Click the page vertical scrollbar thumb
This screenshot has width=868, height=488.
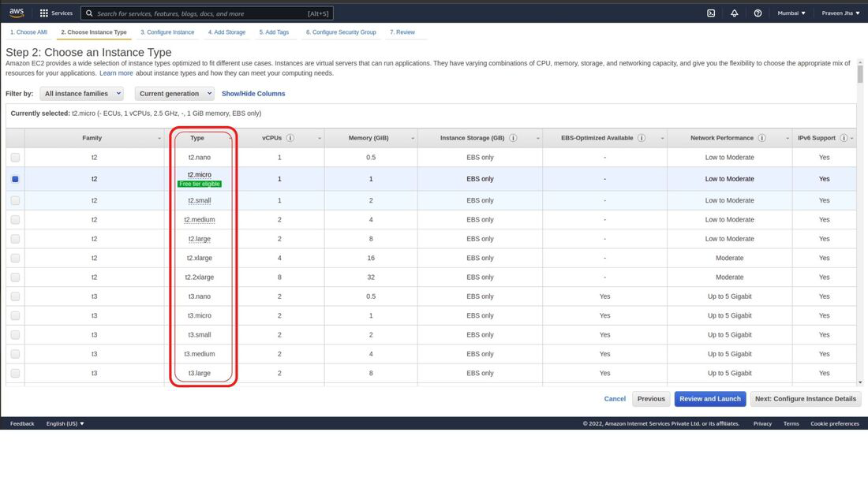click(x=859, y=73)
